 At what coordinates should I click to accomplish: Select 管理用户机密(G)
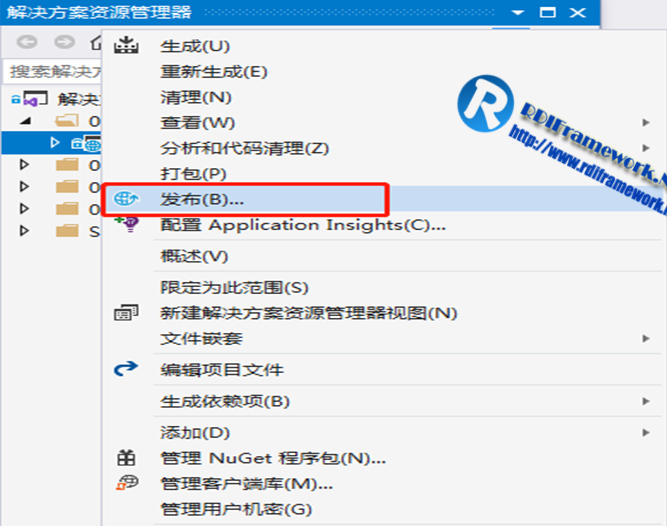[236, 509]
